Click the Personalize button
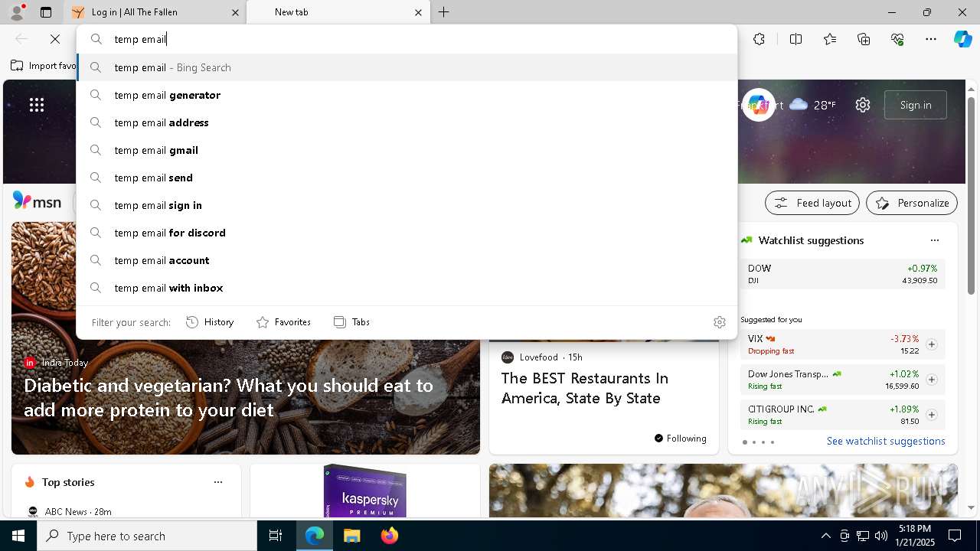The image size is (980, 551). (912, 203)
